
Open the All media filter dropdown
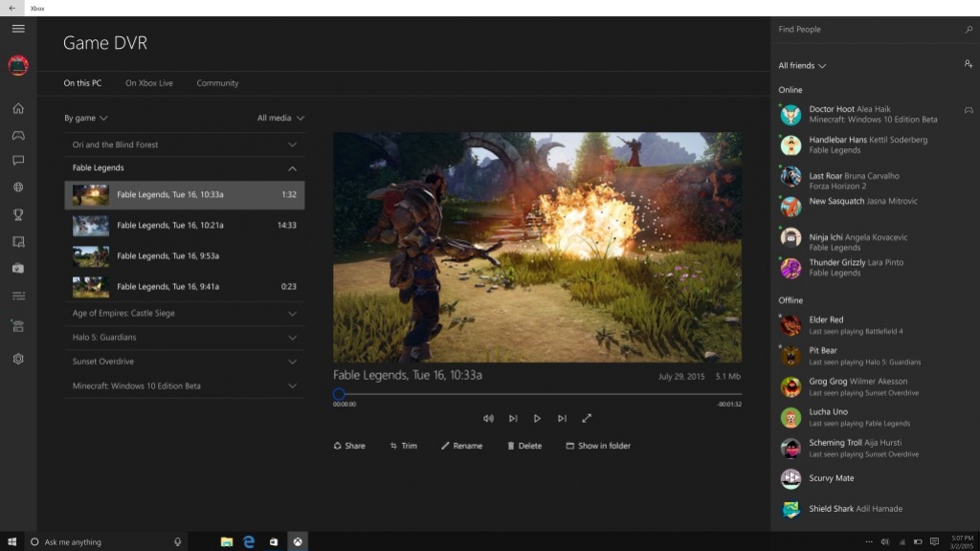(x=278, y=117)
